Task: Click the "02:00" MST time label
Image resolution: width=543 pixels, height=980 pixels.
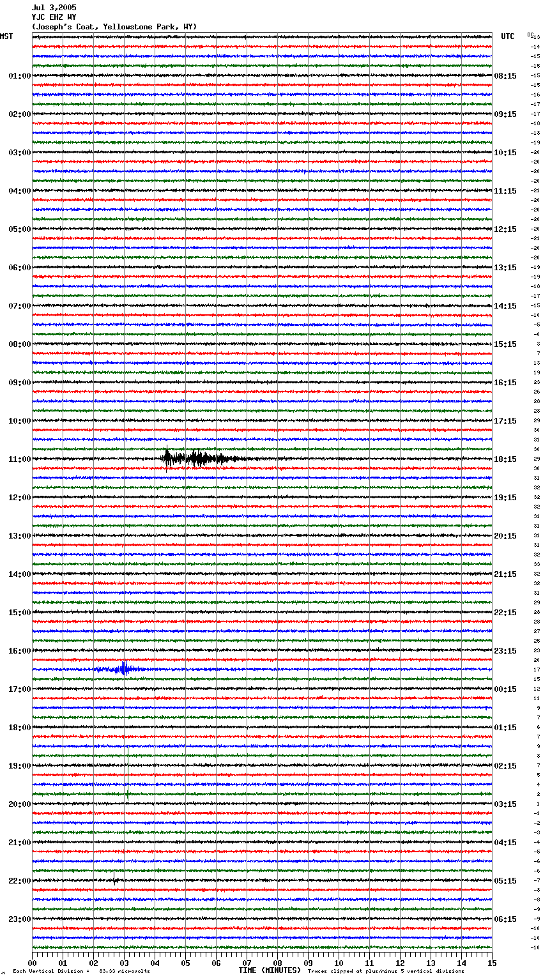Action: click(20, 114)
